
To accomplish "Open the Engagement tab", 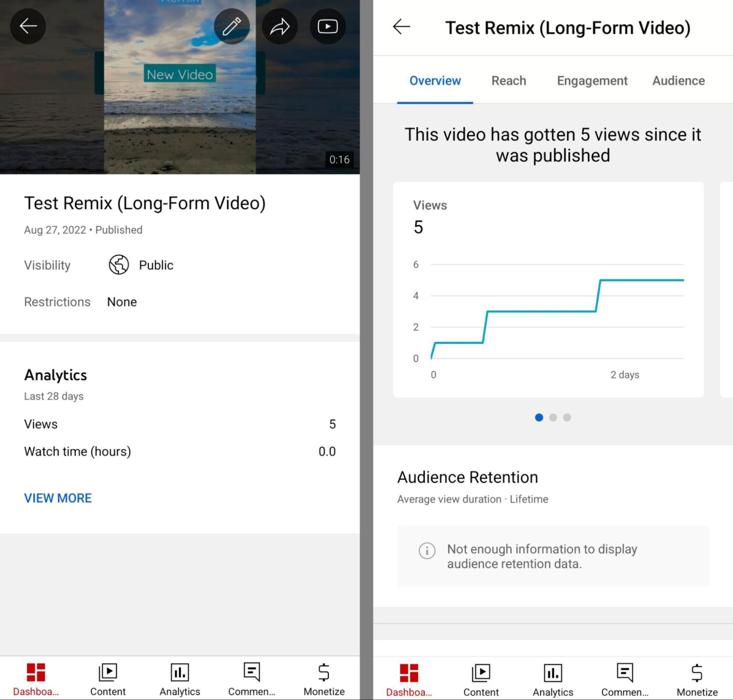I will coord(592,81).
